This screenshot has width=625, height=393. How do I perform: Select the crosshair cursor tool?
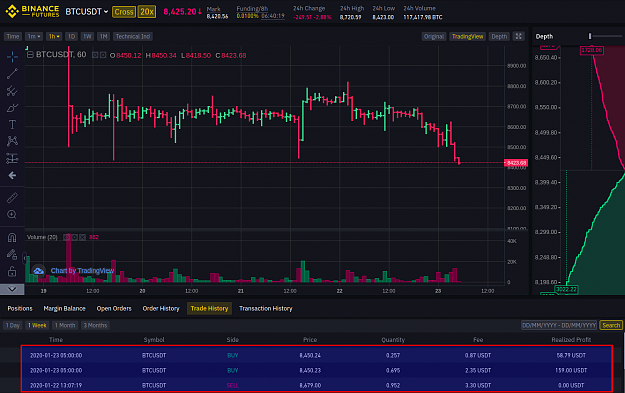(x=12, y=57)
